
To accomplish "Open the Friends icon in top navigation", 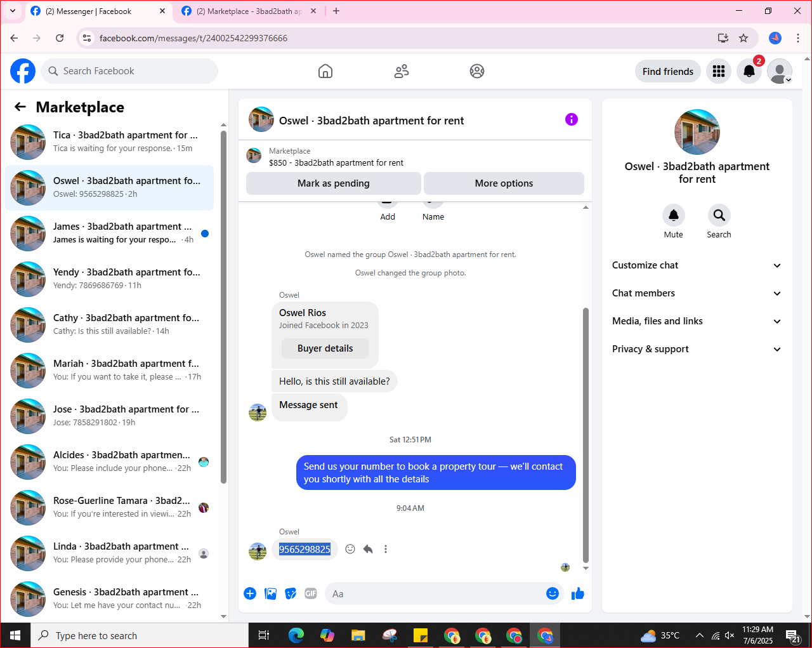I will [x=402, y=71].
